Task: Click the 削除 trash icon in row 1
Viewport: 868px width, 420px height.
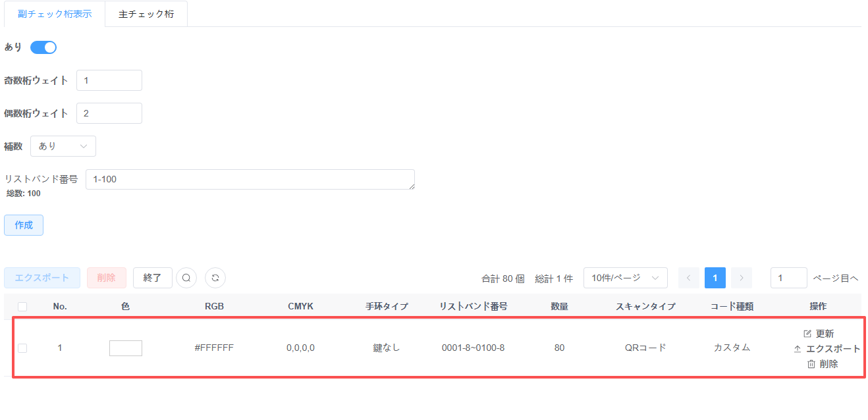Action: 811,364
